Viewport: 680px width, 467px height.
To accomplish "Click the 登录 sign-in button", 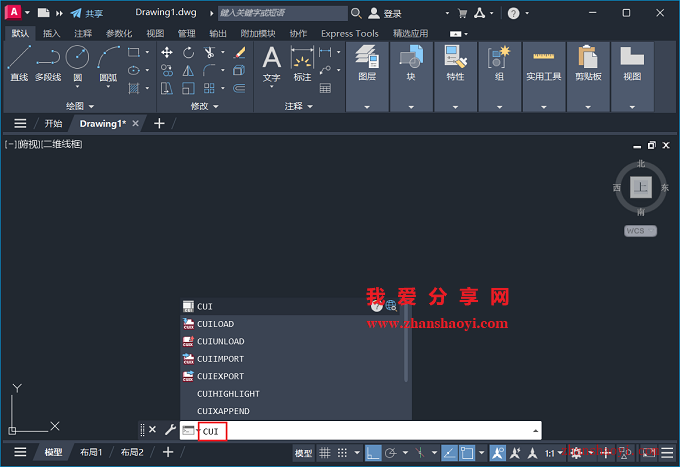I will point(385,13).
